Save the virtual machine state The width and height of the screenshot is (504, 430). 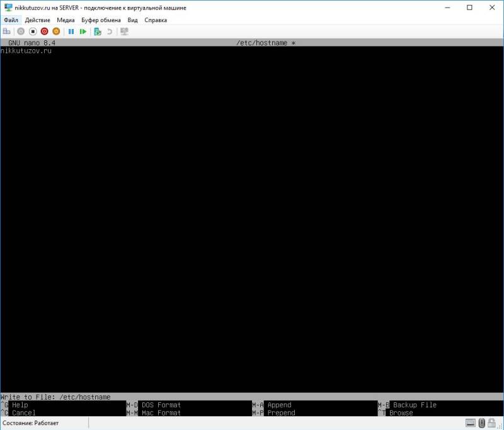(55, 32)
